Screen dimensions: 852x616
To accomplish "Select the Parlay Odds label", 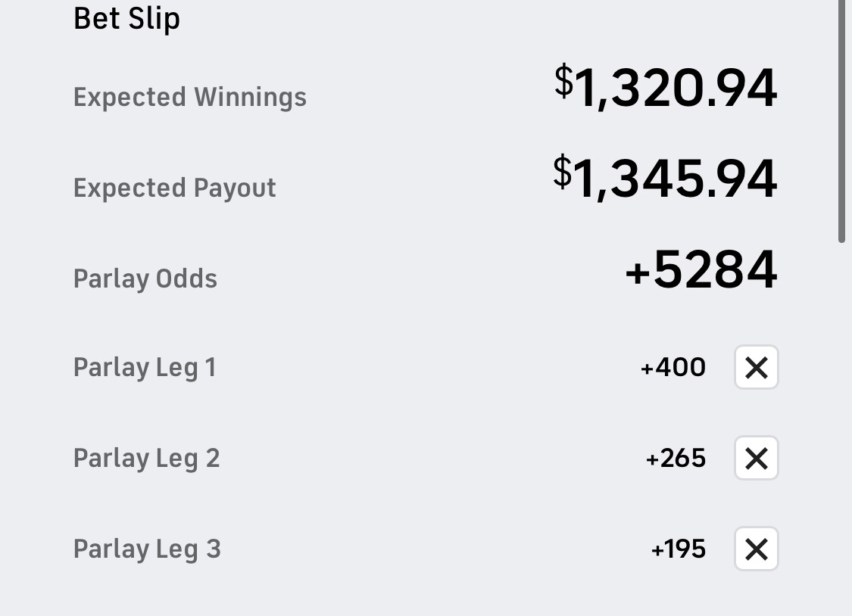I will 145,279.
